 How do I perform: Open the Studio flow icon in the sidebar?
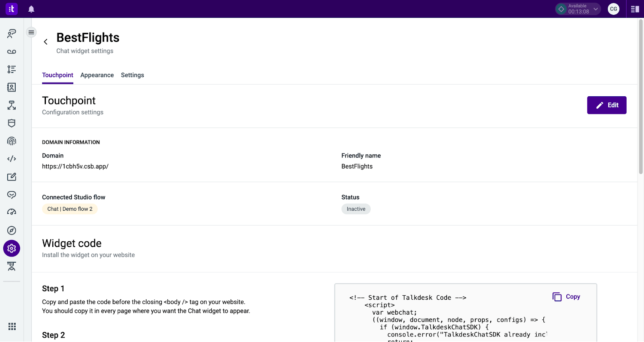[12, 105]
